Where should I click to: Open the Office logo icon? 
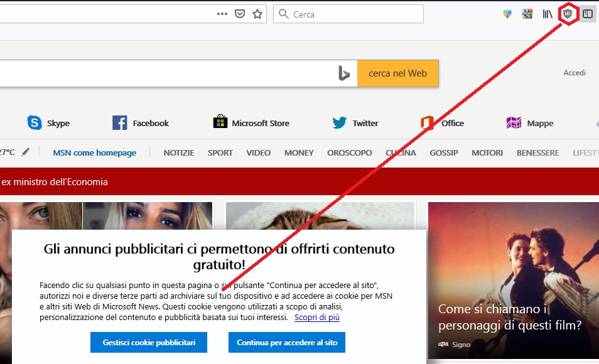pos(427,123)
